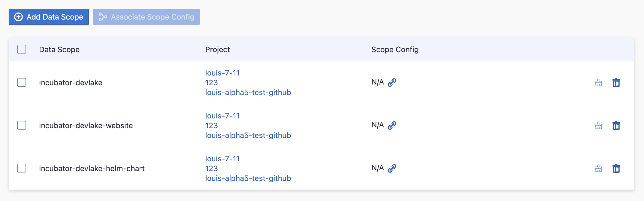Click the clear data icon for incubator-devlake-helm-chart

598,168
